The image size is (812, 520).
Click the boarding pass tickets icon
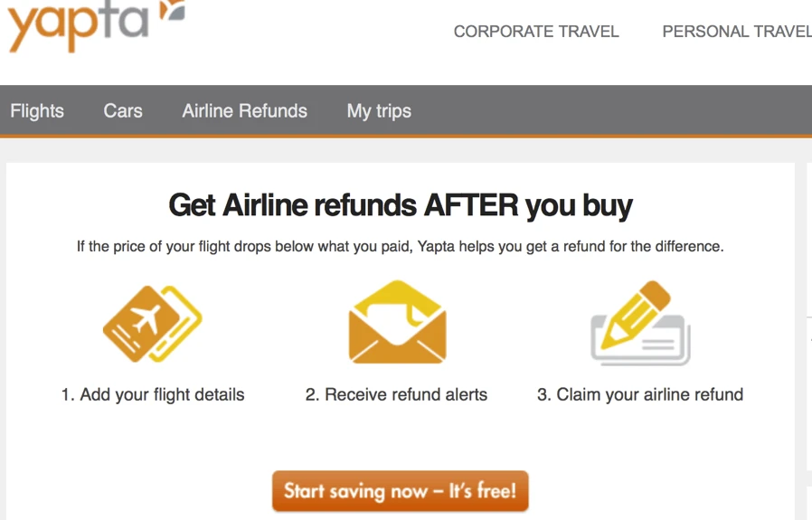pyautogui.click(x=153, y=324)
